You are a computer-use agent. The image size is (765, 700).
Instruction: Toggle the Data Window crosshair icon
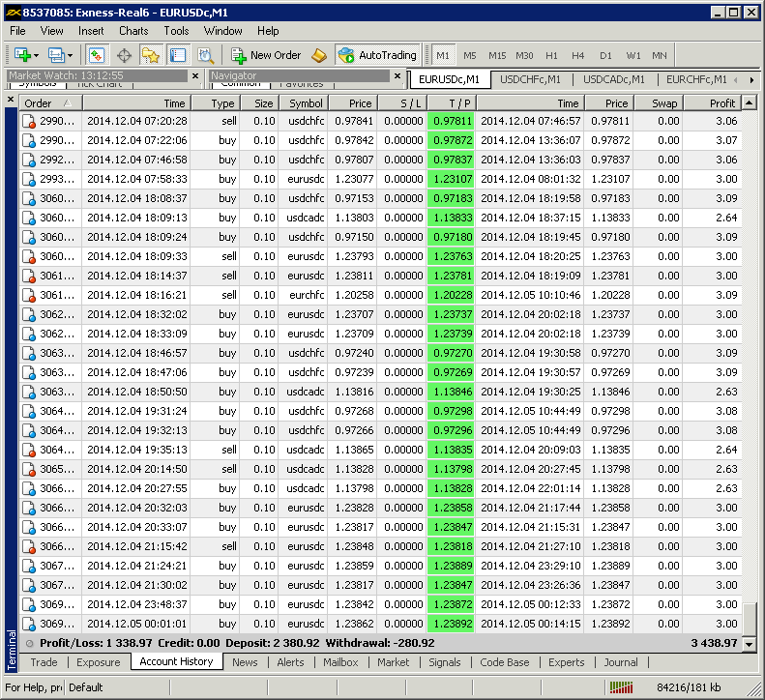pos(124,55)
